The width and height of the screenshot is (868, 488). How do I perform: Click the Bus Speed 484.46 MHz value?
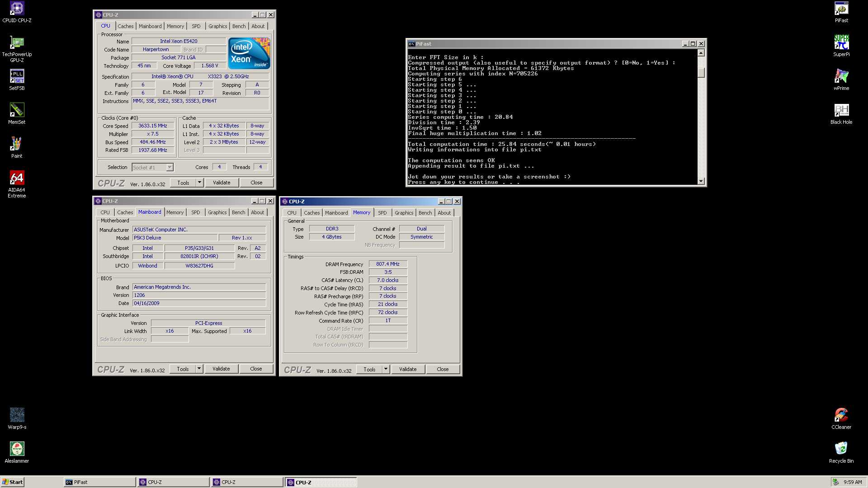tap(153, 142)
